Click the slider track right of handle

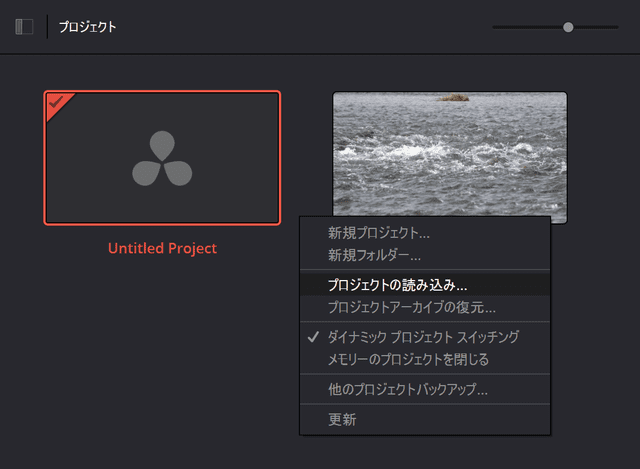(596, 27)
